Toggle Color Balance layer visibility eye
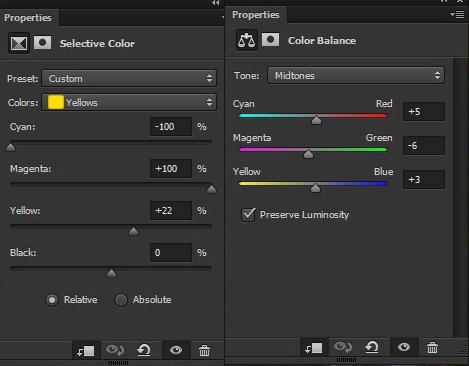The image size is (469, 366). 404,347
